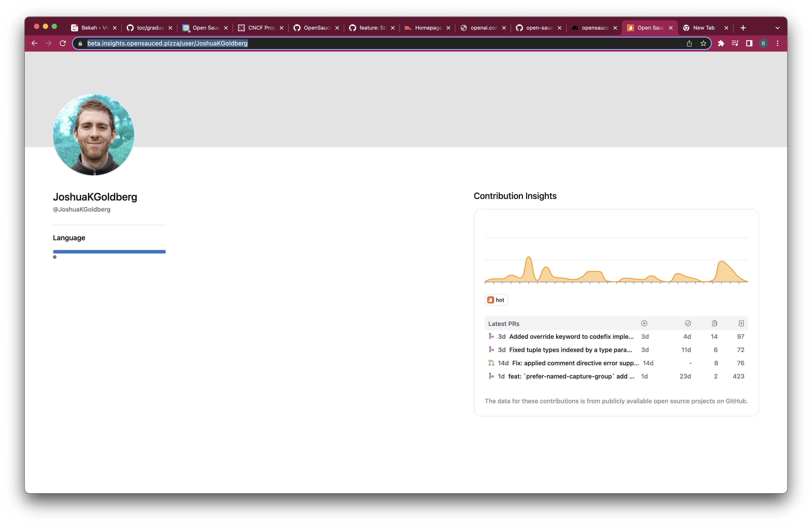Click the open PR icon for 'Fix: applied comment directive'

[491, 363]
